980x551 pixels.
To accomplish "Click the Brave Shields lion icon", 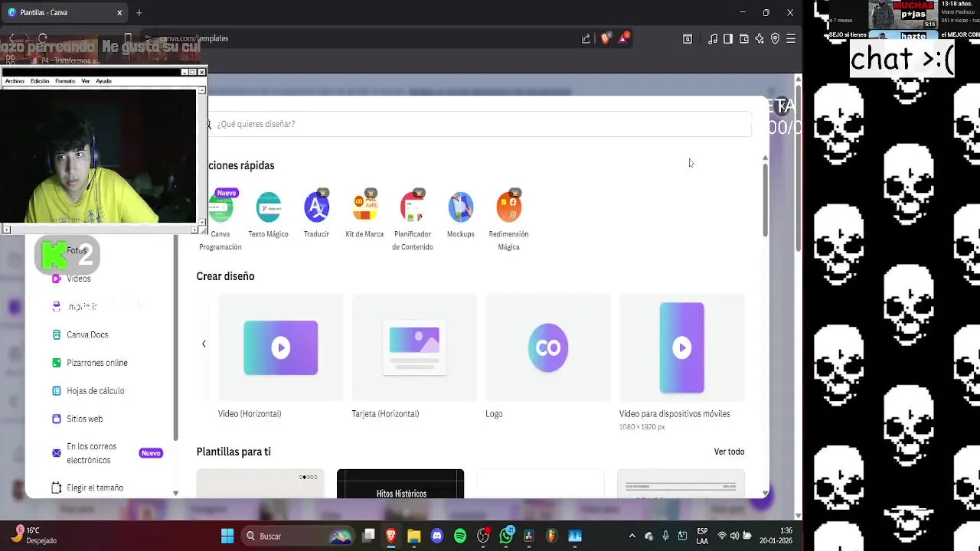I will [x=606, y=38].
